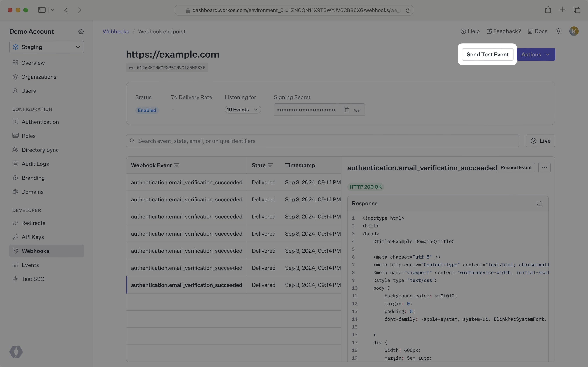The height and width of the screenshot is (367, 588).
Task: Click the Webhooks breadcrumb link
Action: click(116, 31)
